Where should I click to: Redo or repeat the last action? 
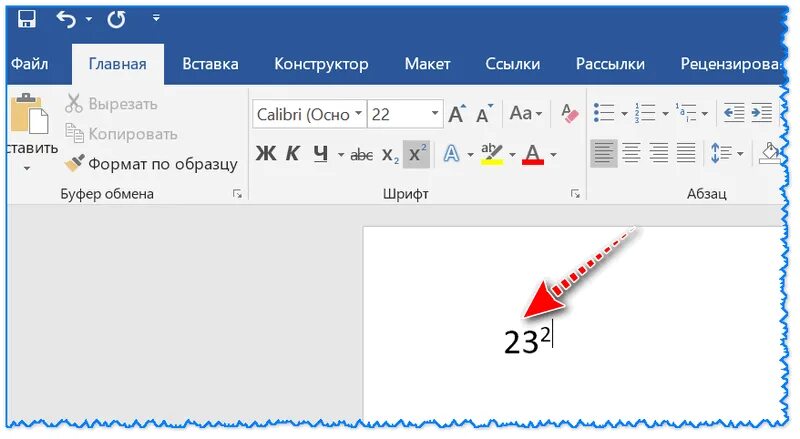click(x=116, y=19)
